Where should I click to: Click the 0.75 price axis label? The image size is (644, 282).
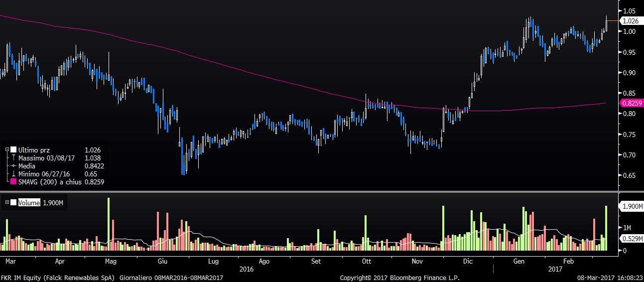pos(628,135)
